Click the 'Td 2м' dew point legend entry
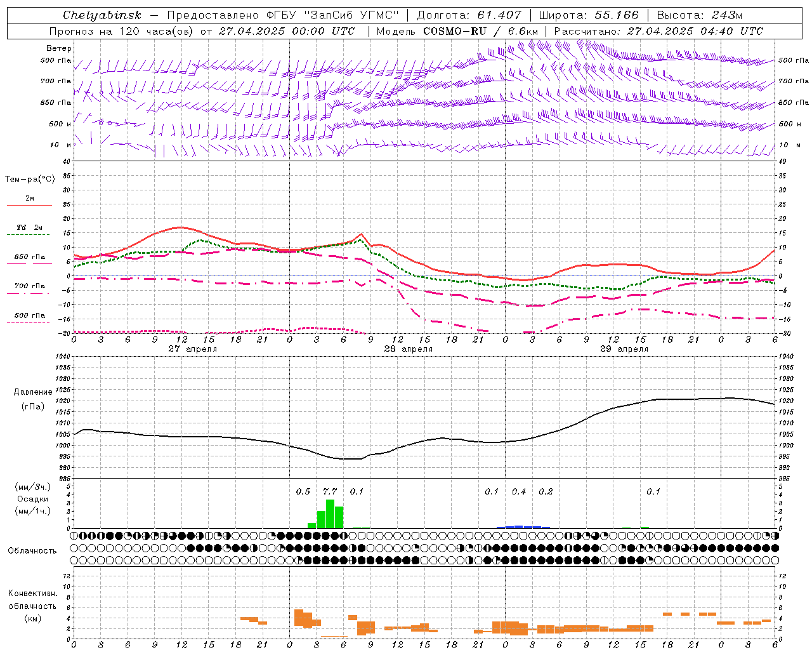 click(30, 227)
